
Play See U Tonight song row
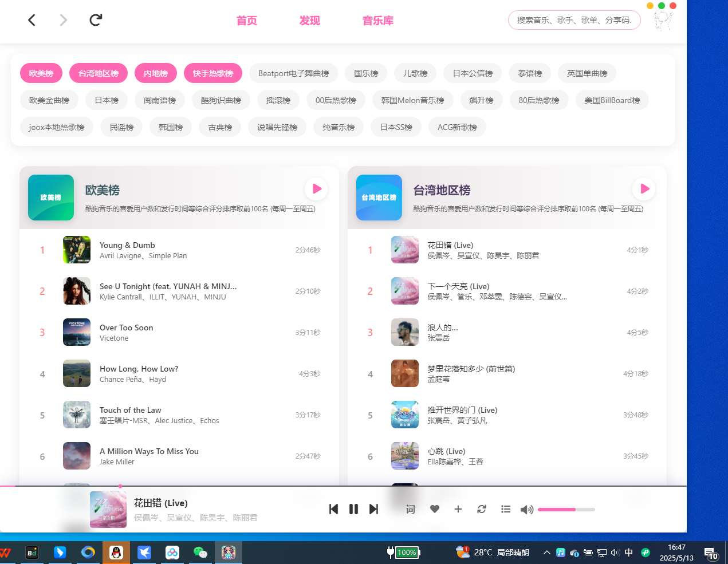(x=179, y=291)
